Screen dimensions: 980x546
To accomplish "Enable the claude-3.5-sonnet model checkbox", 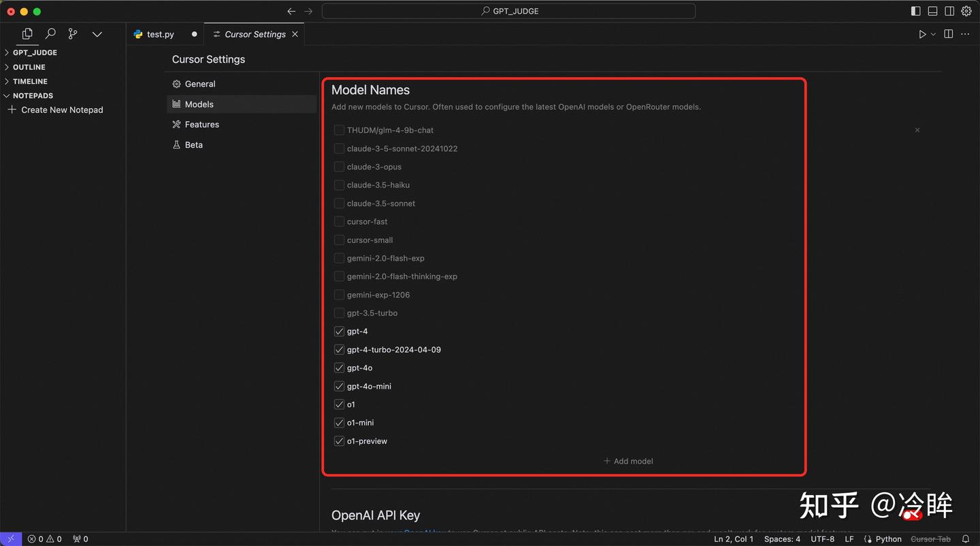I will 339,203.
